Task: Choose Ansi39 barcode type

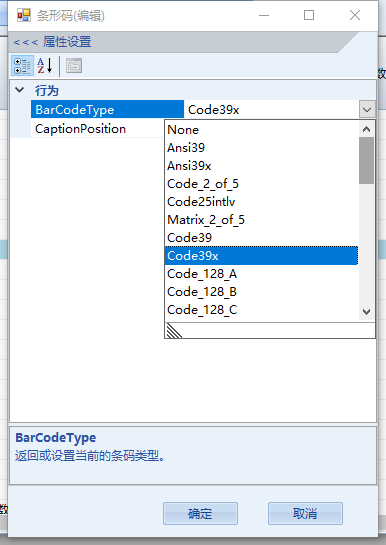Action: 261,148
